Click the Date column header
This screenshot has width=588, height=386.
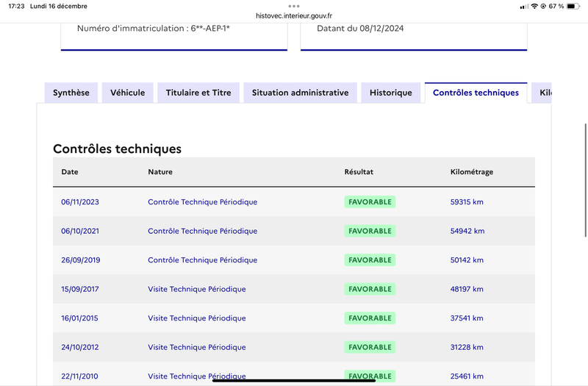(x=70, y=172)
